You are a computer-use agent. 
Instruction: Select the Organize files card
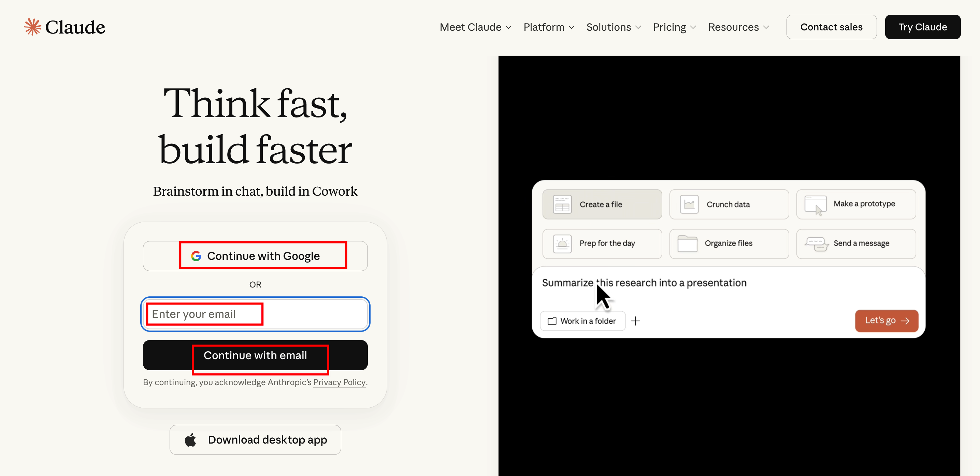pyautogui.click(x=729, y=244)
